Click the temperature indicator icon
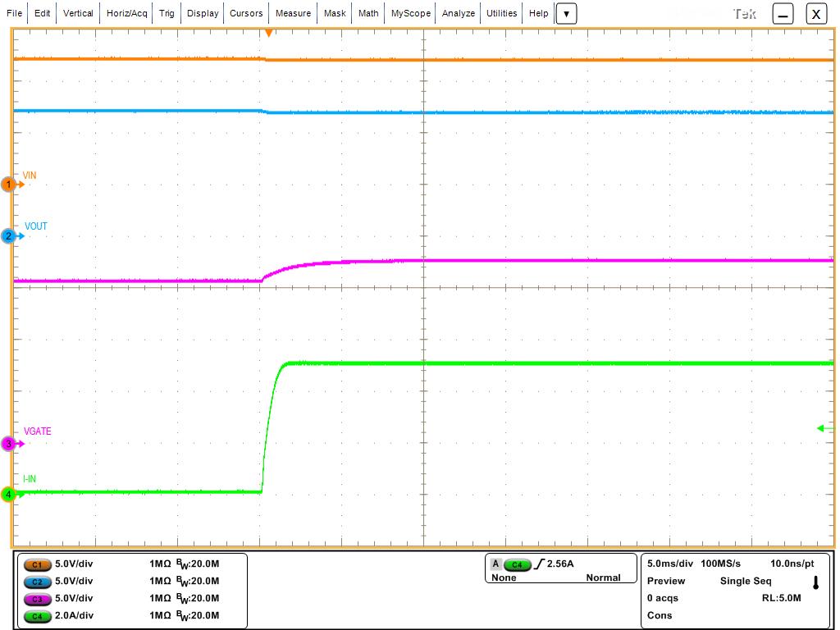The height and width of the screenshot is (630, 840). pyautogui.click(x=815, y=582)
